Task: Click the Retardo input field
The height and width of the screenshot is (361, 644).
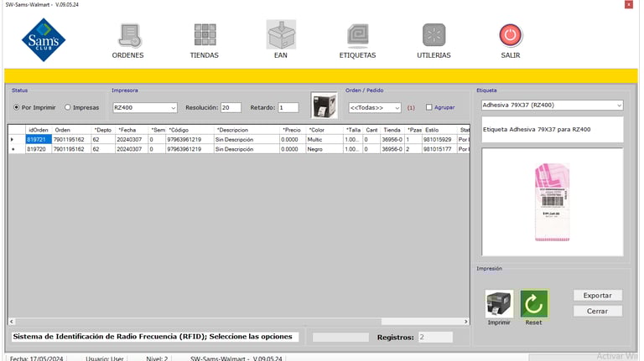Action: (288, 107)
